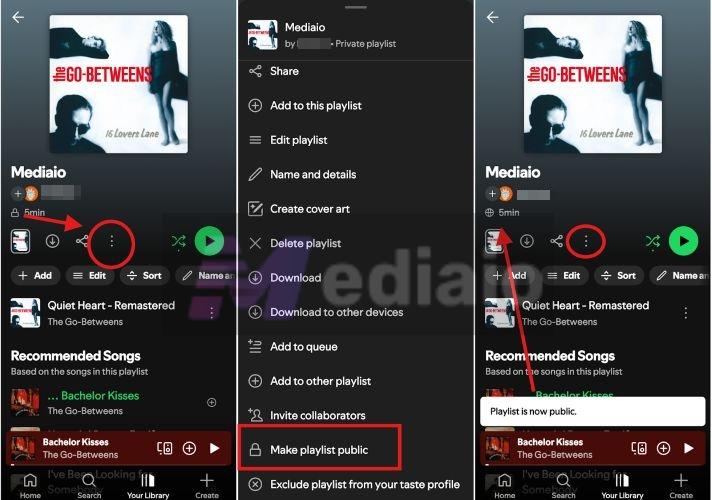Choose Download to other devices
The image size is (712, 500).
tap(356, 312)
